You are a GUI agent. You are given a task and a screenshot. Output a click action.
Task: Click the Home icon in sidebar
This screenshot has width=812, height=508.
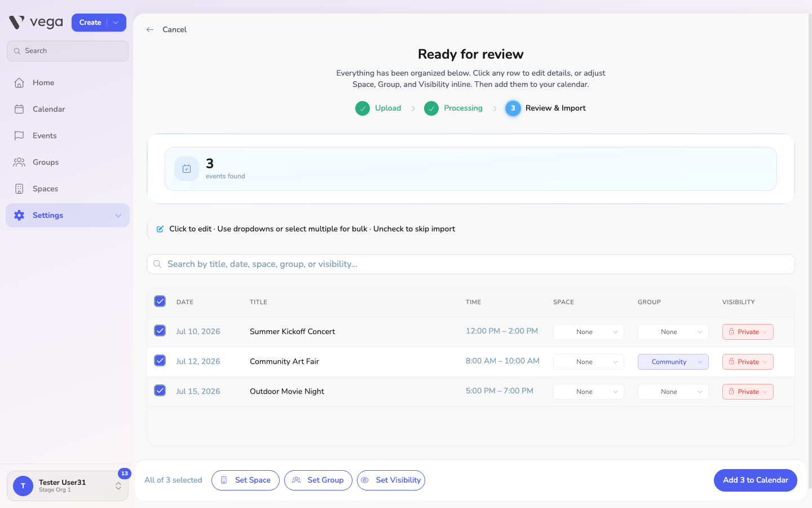coord(19,82)
